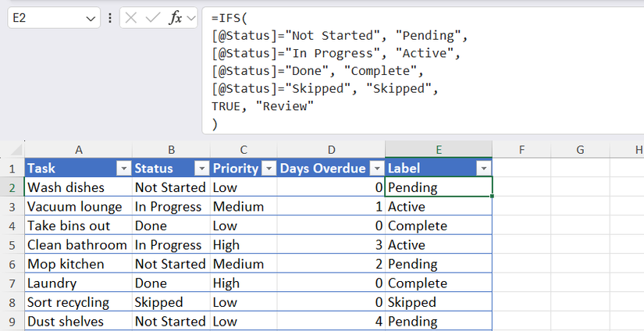Click 'Medium' priority in Mop kitchen row
Screen dimensions: 644x331
[244, 264]
